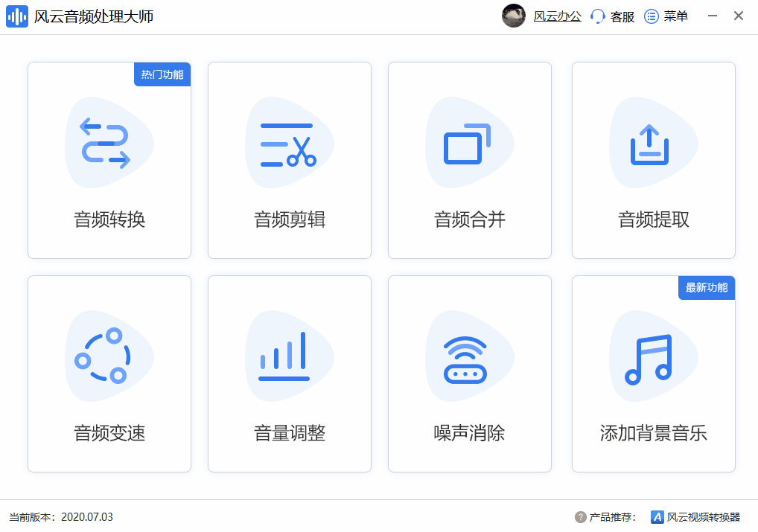Close the application window
This screenshot has height=532, width=758.
pyautogui.click(x=738, y=16)
